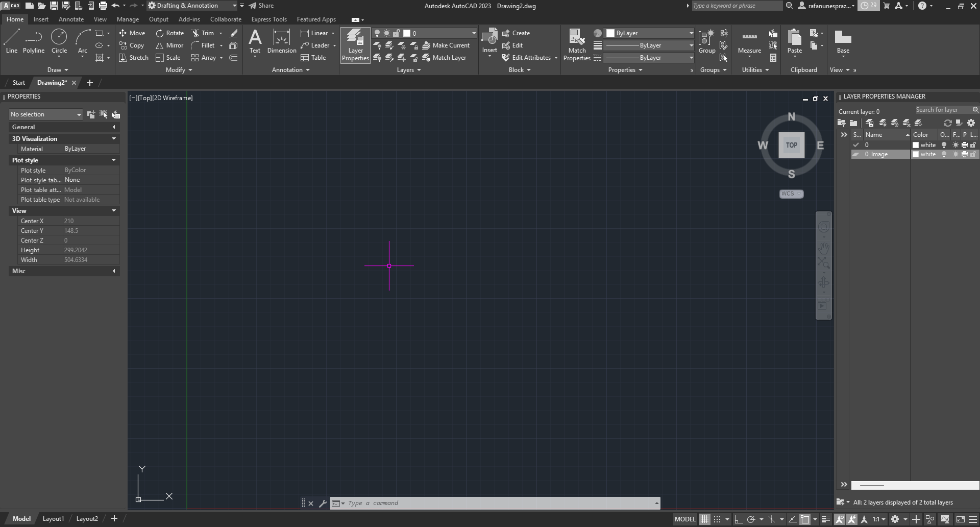Select the Circle tool
Viewport: 980px width, 527px height.
click(x=59, y=41)
